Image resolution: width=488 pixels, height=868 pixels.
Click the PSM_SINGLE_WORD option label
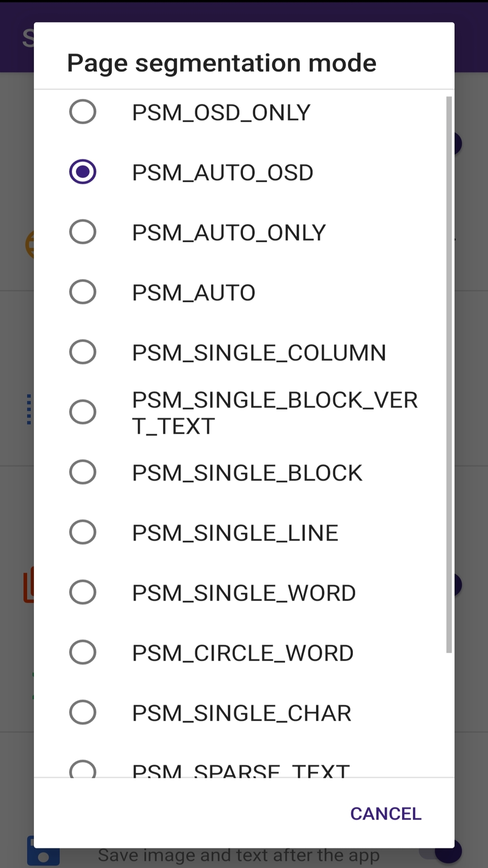tap(244, 593)
